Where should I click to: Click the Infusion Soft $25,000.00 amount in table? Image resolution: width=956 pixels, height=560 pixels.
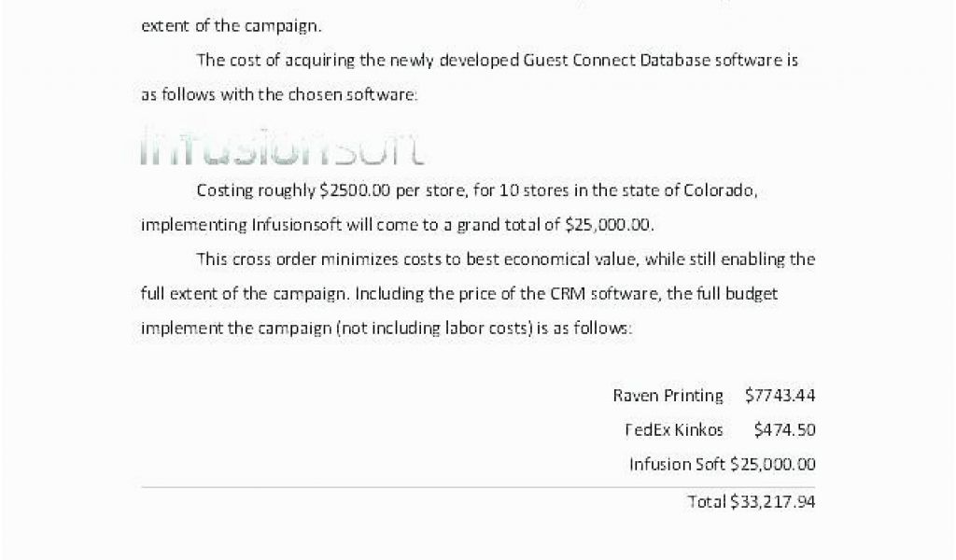[x=772, y=464]
